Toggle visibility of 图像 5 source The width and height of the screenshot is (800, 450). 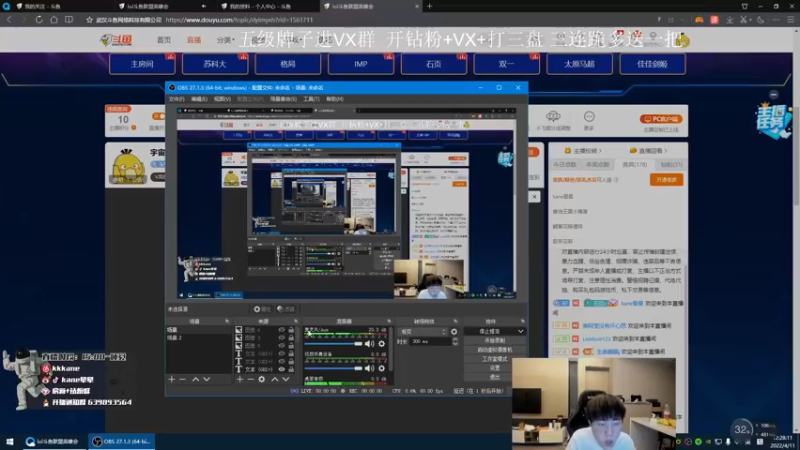[x=281, y=345]
